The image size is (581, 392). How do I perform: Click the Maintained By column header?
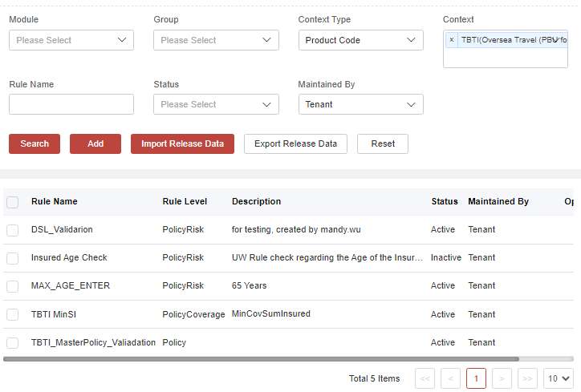(498, 201)
